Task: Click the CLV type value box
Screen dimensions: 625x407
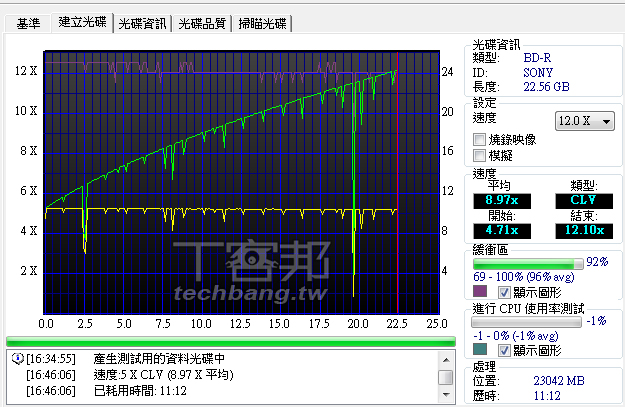Action: [584, 200]
